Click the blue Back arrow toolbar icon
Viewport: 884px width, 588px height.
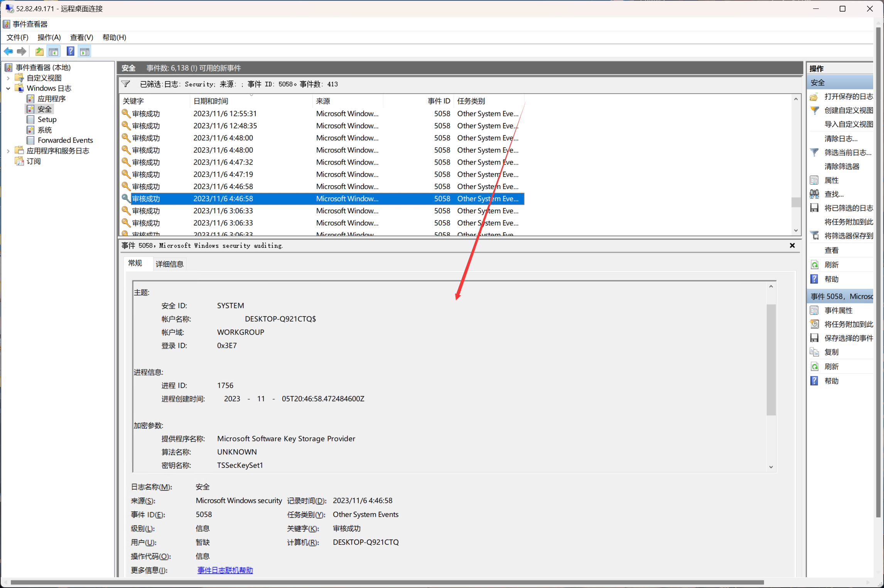[8, 51]
